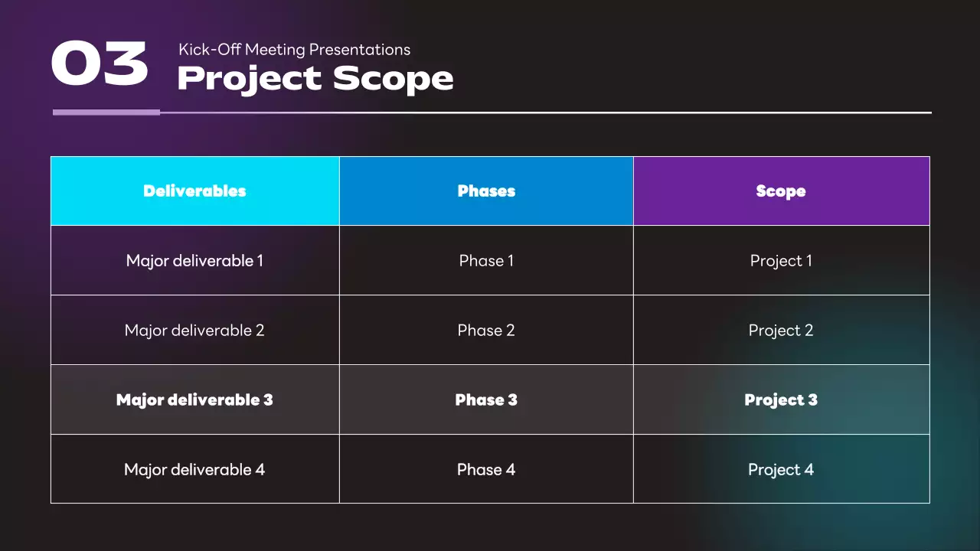Select the purple "Scope" header cell

point(781,191)
